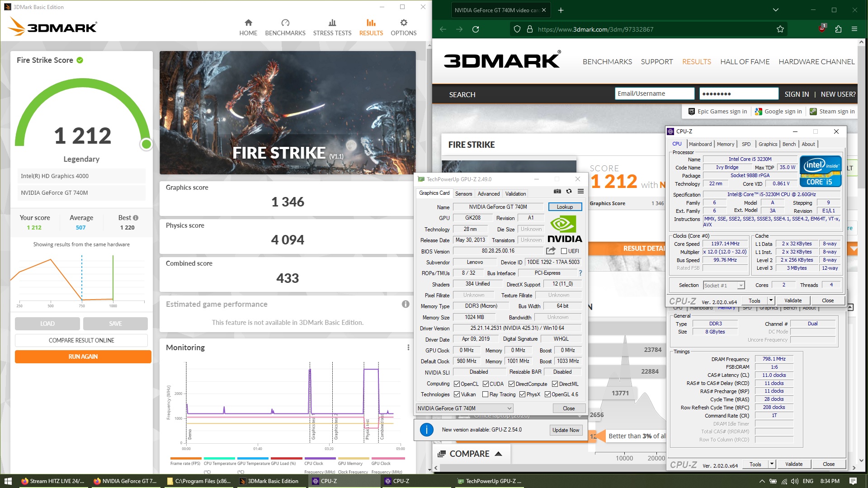Open BENCHMARKS in 3DMark app toolbar
This screenshot has height=488, width=868.
pos(285,28)
